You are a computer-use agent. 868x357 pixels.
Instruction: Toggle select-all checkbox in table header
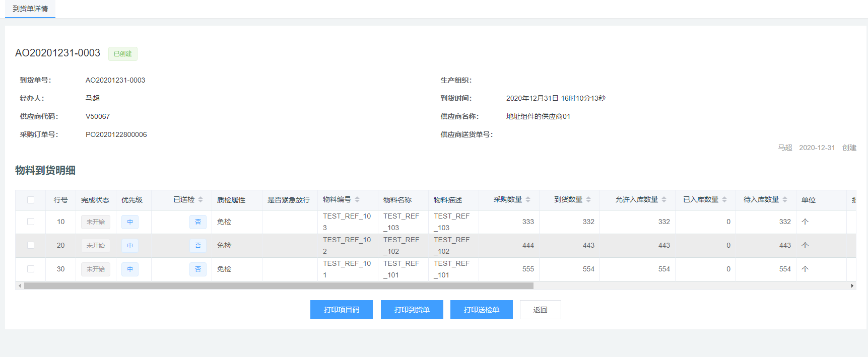point(31,200)
